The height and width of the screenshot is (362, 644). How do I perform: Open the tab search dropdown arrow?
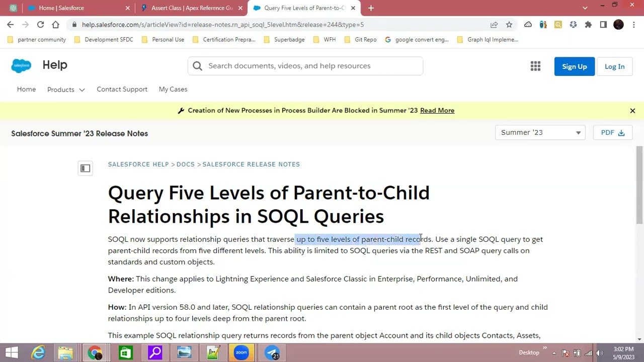pyautogui.click(x=585, y=8)
